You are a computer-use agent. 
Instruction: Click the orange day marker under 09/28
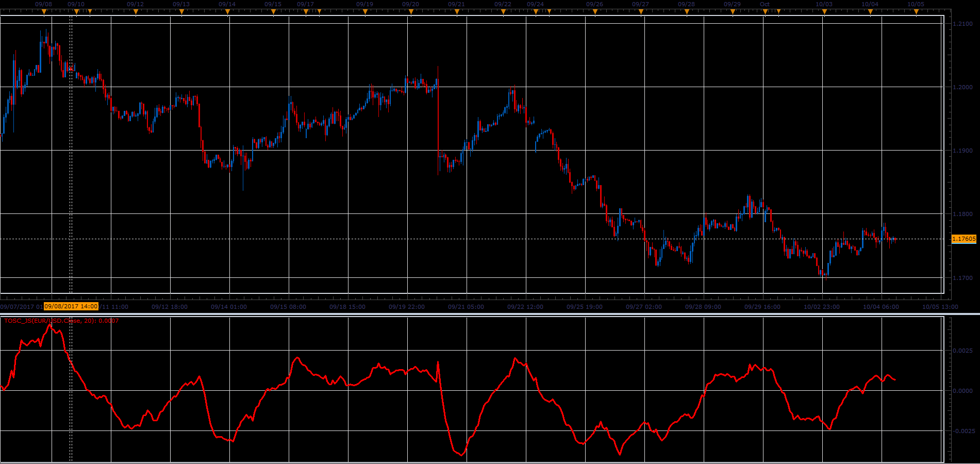pos(687,11)
